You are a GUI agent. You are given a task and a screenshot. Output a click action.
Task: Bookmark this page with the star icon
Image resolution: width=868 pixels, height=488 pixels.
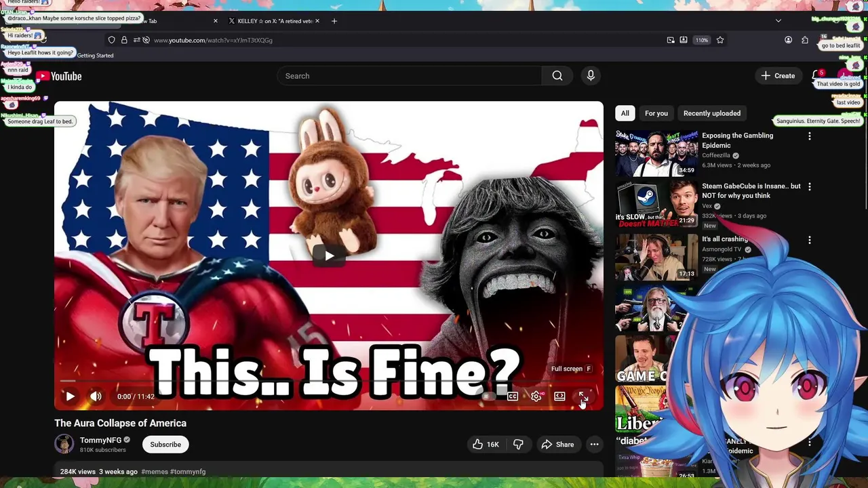[720, 40]
